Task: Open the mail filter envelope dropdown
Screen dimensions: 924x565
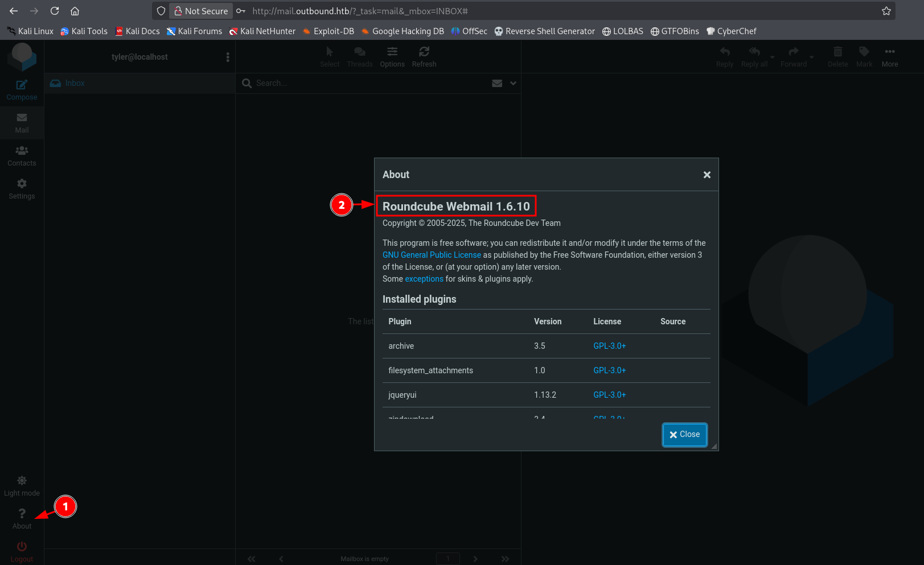Action: click(497, 83)
